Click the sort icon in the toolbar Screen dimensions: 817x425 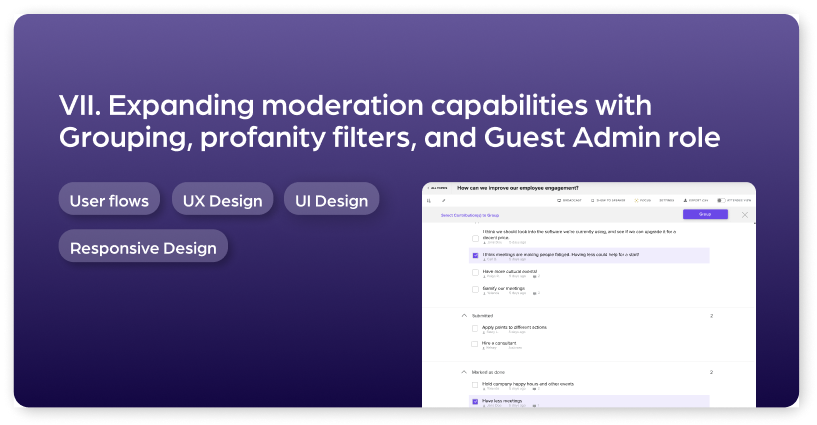coord(429,201)
